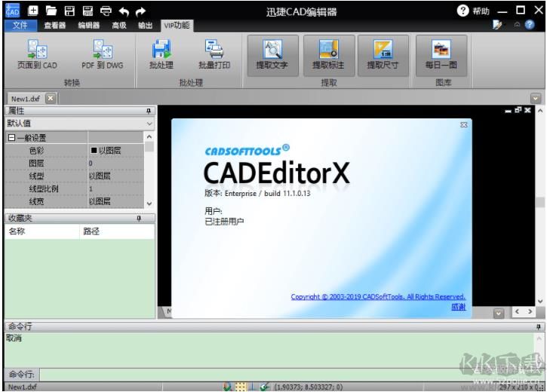Click the 命令行 command input field
Image resolution: width=547 pixels, height=392 pixels.
(x=287, y=374)
